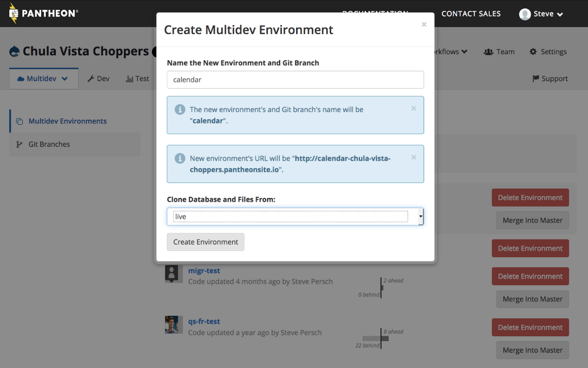Select the copy icon beside Multidev Environments
This screenshot has height=368, width=588.
pos(19,121)
